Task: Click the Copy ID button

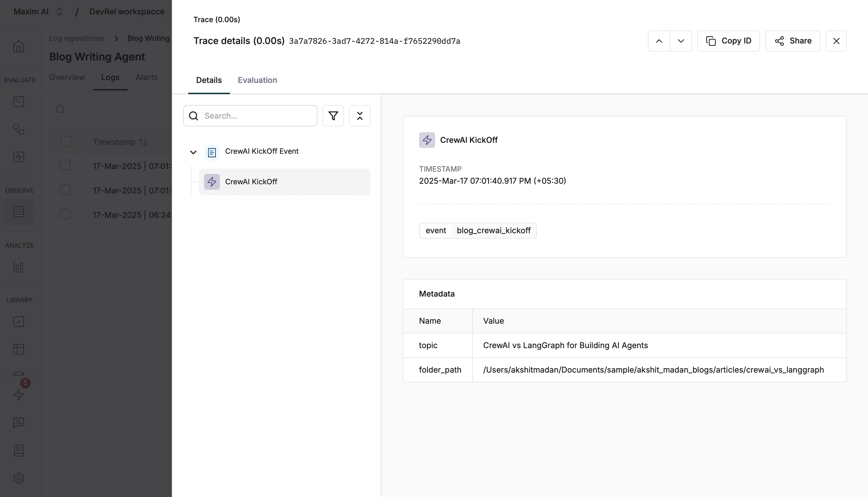Action: tap(728, 41)
